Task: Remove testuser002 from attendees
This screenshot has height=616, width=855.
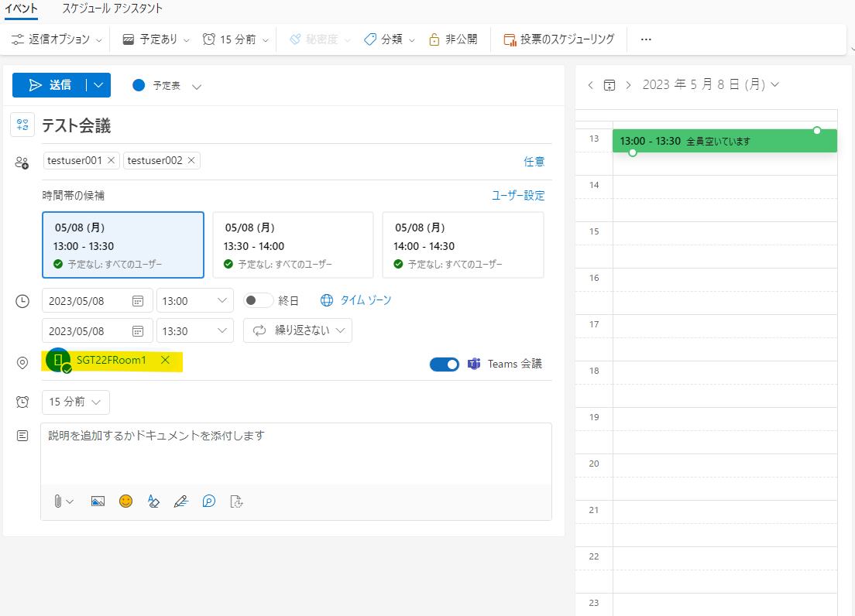Action: [191, 160]
